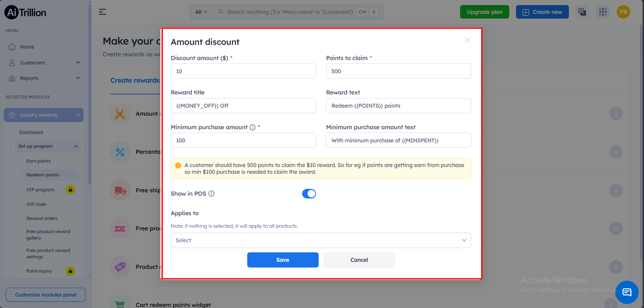Open Free product reward settings

pyautogui.click(x=48, y=254)
